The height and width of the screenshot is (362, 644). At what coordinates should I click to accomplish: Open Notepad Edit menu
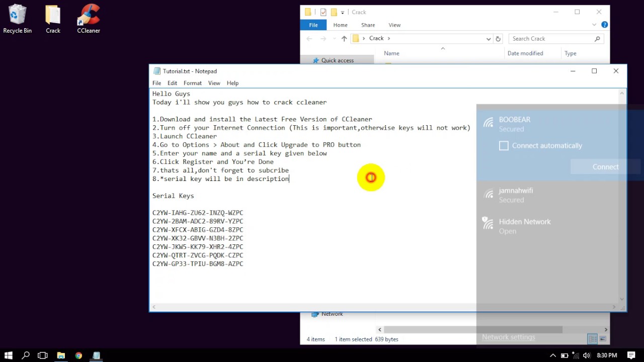tap(172, 83)
